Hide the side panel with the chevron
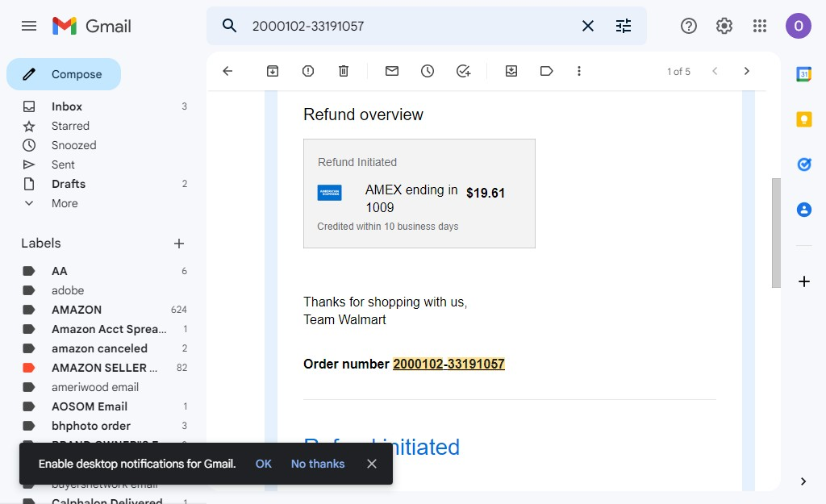826x504 pixels. pos(803,481)
